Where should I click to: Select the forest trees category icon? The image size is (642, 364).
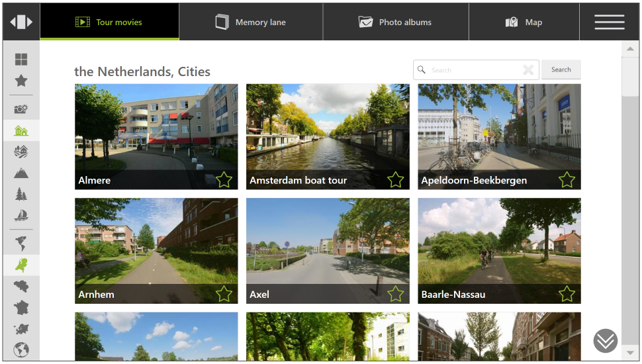(21, 195)
